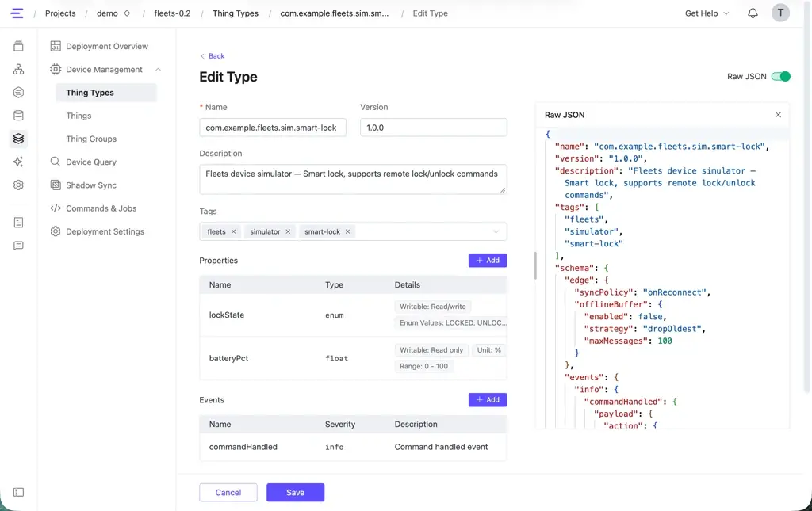Open Commands & Jobs menu item

(x=101, y=208)
